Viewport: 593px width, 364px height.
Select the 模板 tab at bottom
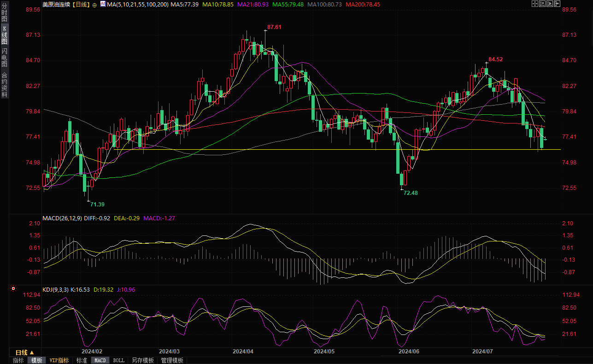(x=36, y=360)
